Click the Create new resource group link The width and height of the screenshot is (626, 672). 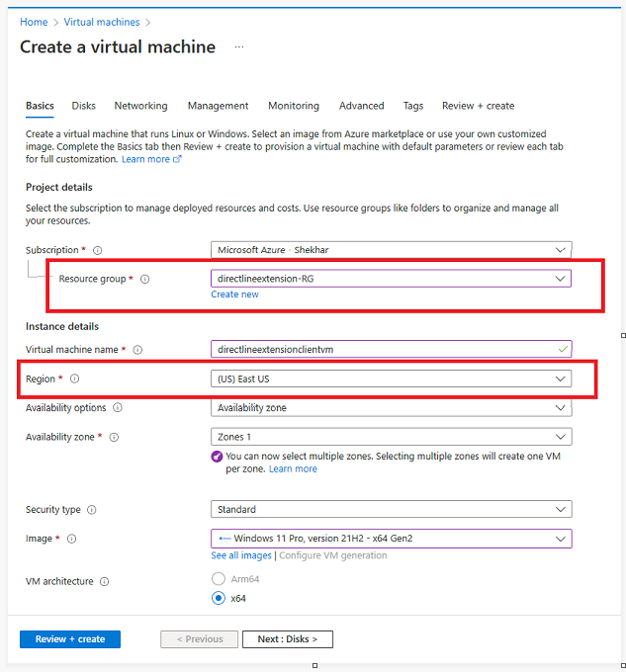pos(234,294)
